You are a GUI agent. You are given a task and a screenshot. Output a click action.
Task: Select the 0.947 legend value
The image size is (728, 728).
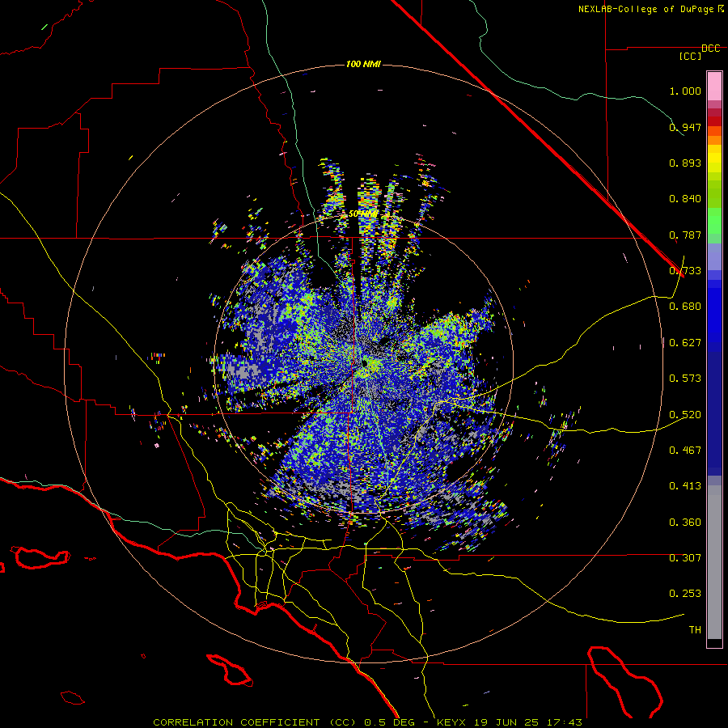tap(685, 127)
